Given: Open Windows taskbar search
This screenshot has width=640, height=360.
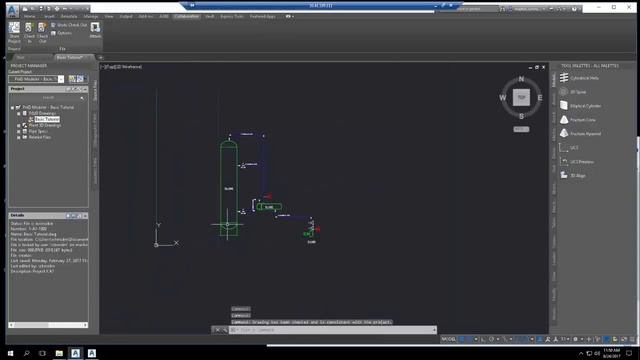Looking at the screenshot, I should pos(27,353).
